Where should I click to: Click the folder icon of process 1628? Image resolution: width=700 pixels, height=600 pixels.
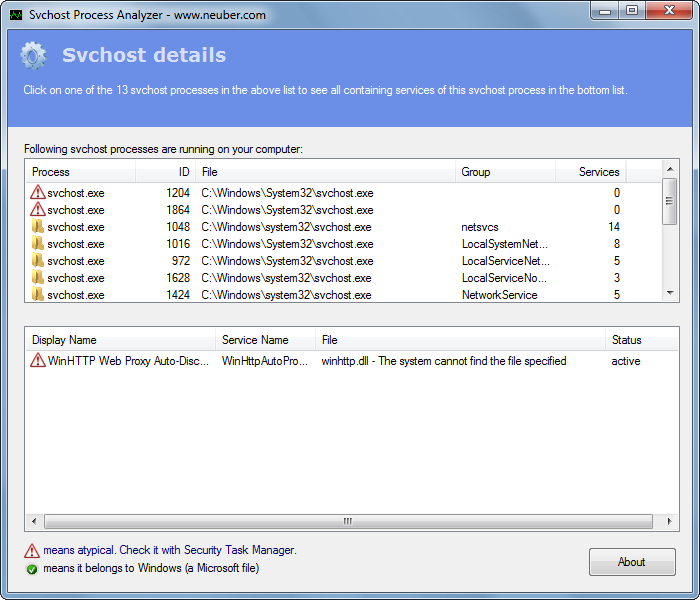(x=38, y=278)
